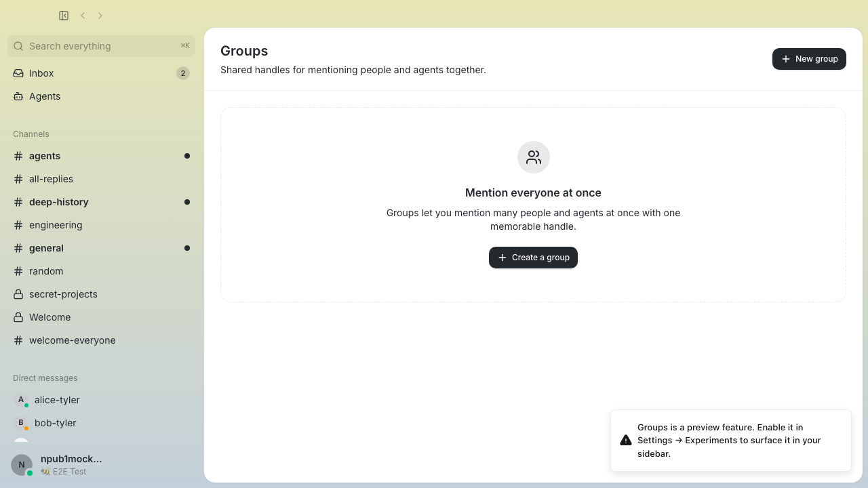Open the Welcome private channel
868x488 pixels.
[x=101, y=317]
